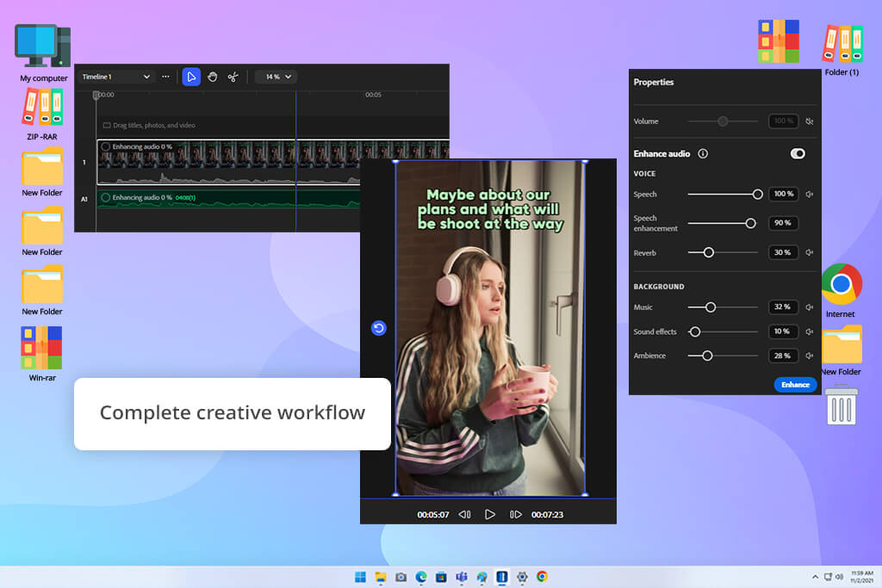Click the current timecode 00:05:07
This screenshot has width=882, height=588.
[433, 514]
